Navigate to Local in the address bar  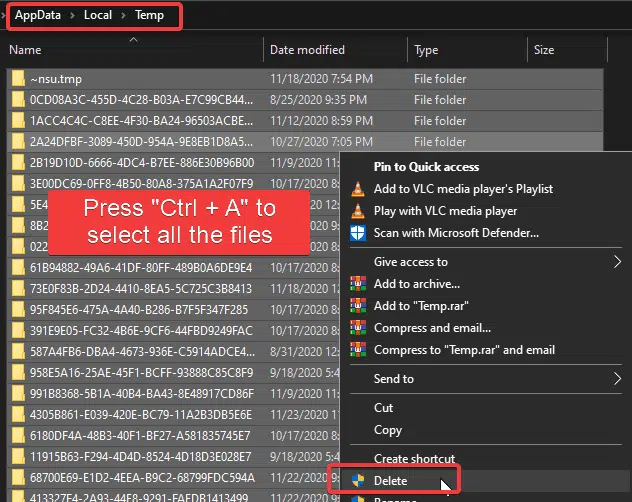(98, 16)
